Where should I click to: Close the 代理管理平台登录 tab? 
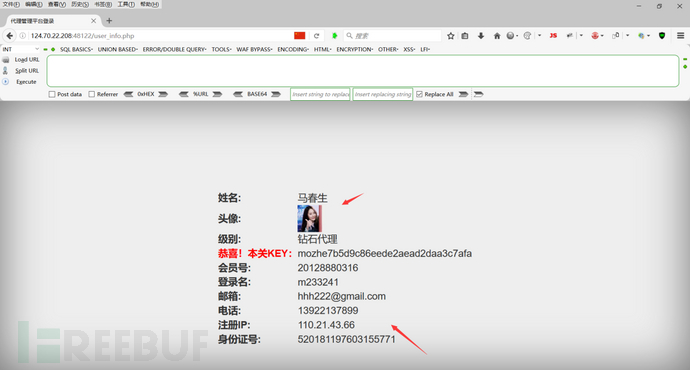(x=93, y=21)
